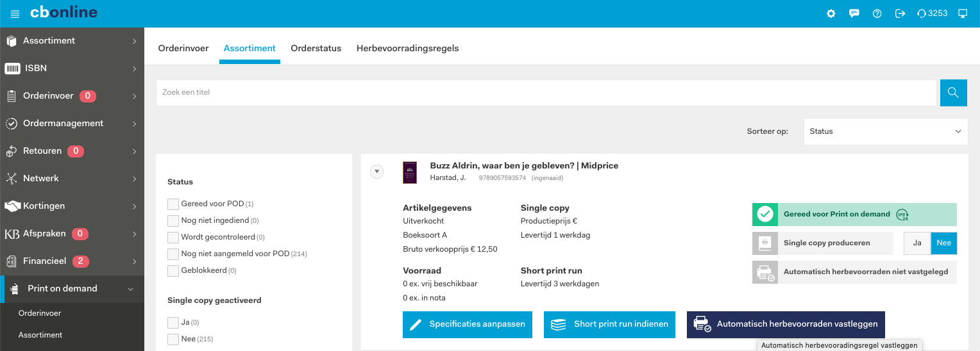The height and width of the screenshot is (351, 980).
Task: Check the Gereed voor POD filter
Action: pos(173,204)
